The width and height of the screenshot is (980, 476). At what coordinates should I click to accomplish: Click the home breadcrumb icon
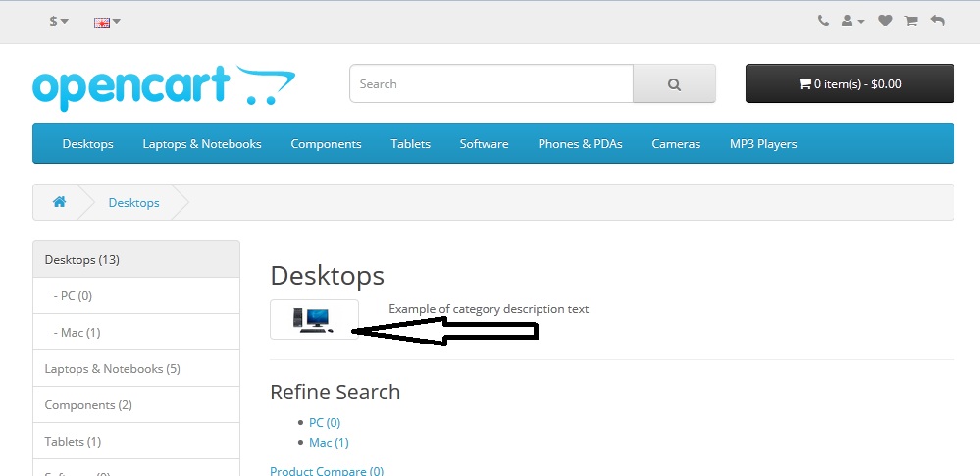[60, 202]
